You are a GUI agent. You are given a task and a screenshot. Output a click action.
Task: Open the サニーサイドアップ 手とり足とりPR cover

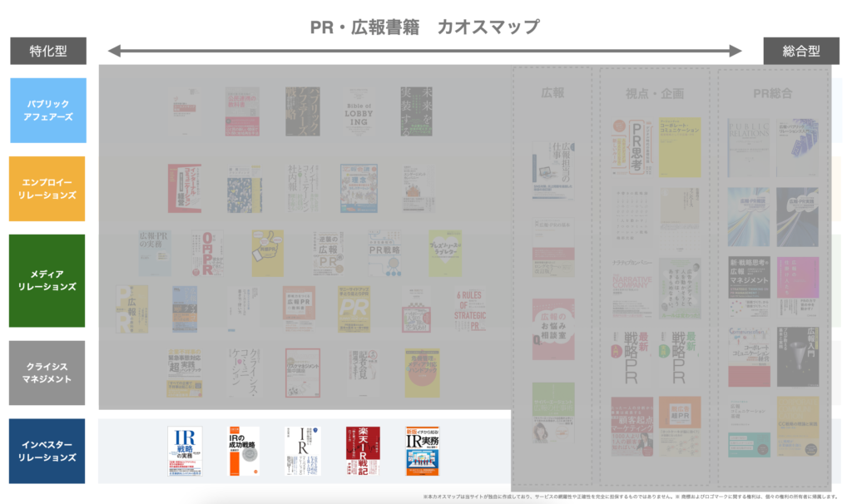pos(354,309)
